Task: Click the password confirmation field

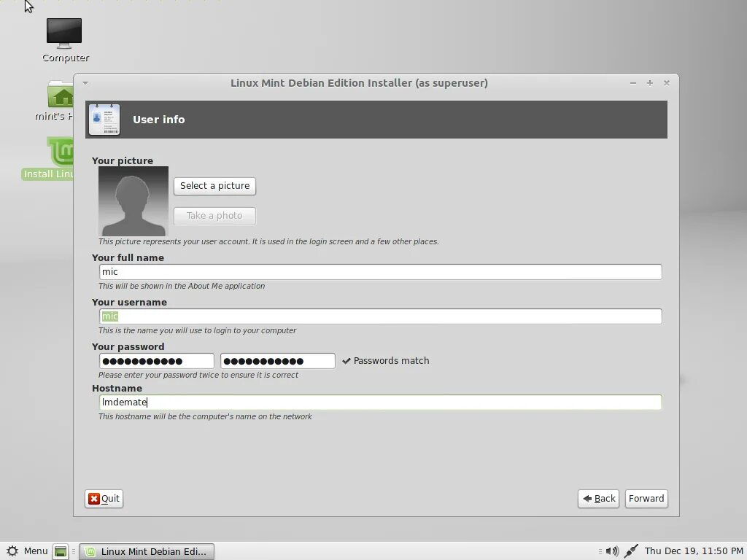Action: [278, 361]
